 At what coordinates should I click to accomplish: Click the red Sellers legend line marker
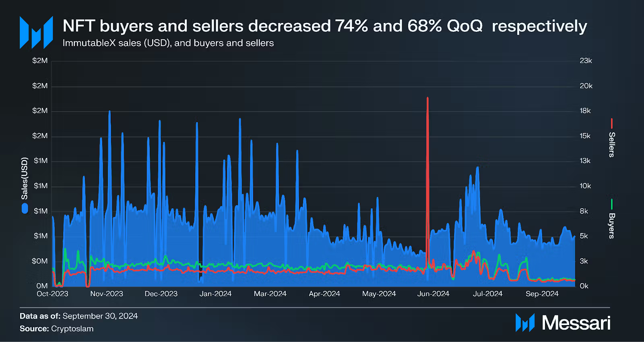click(x=612, y=123)
